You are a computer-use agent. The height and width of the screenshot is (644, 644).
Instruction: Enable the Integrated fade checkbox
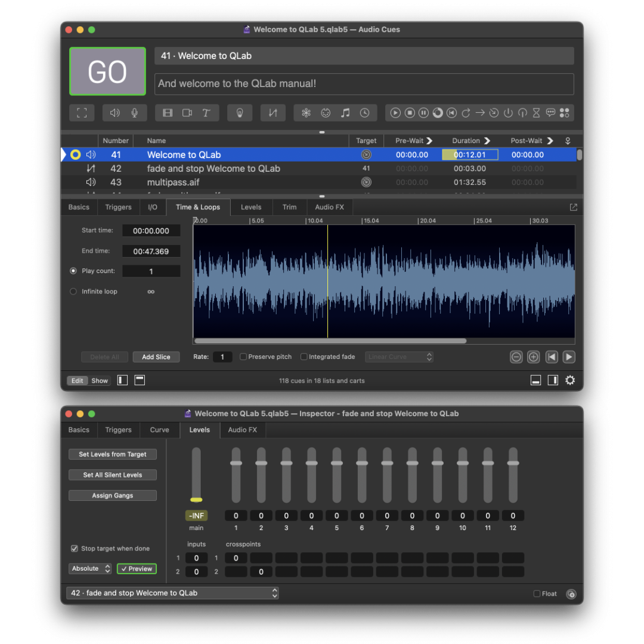coord(304,357)
